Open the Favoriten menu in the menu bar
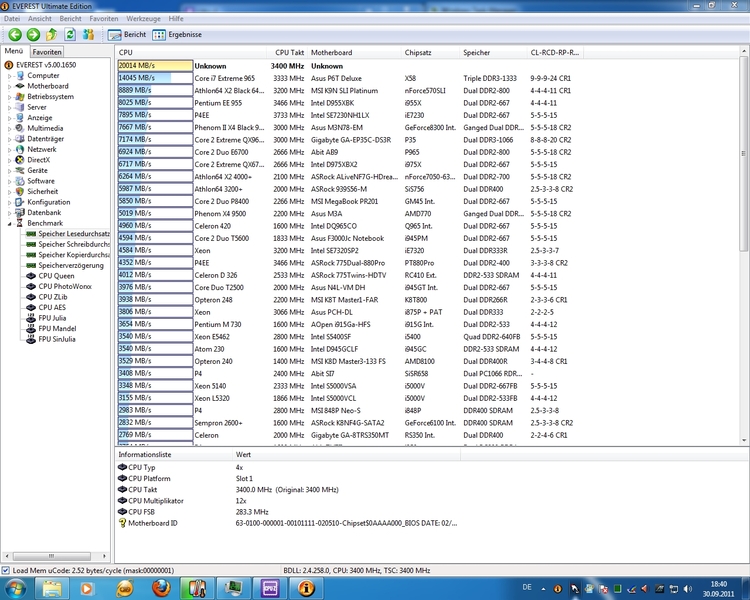Image resolution: width=750 pixels, height=600 pixels. tap(104, 19)
